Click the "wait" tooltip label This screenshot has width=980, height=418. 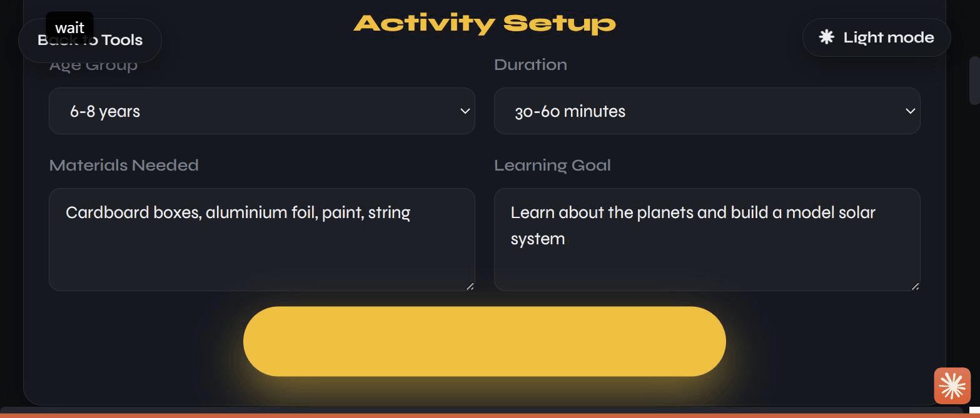coord(70,28)
